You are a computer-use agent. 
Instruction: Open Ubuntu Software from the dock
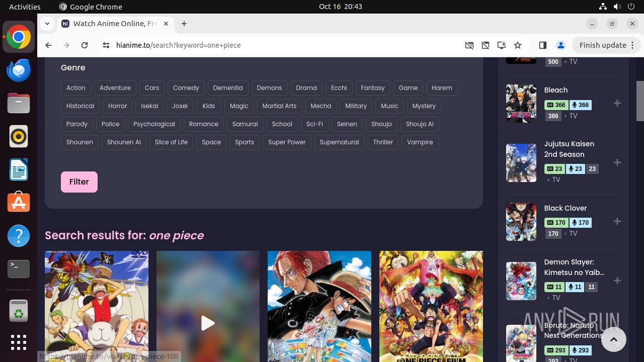point(19,203)
